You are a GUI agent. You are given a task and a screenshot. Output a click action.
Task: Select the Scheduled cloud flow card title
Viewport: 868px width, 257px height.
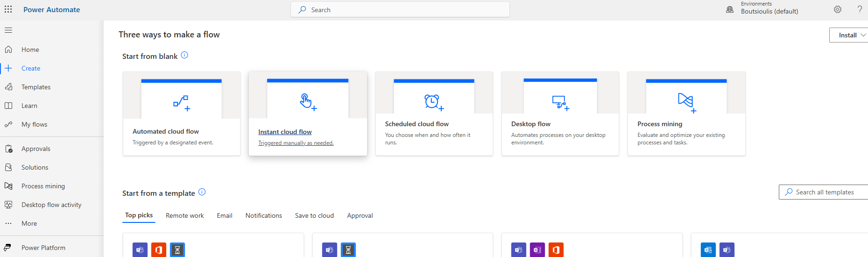pyautogui.click(x=417, y=124)
